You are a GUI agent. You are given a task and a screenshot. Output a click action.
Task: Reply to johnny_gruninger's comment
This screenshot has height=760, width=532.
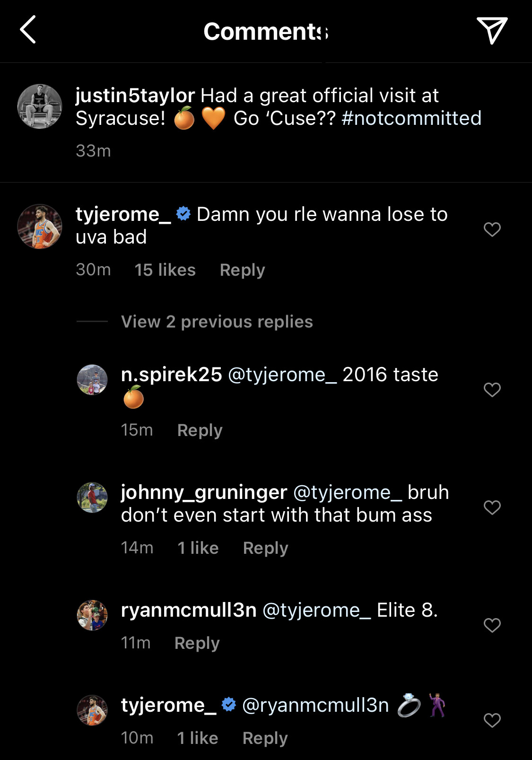click(x=265, y=548)
